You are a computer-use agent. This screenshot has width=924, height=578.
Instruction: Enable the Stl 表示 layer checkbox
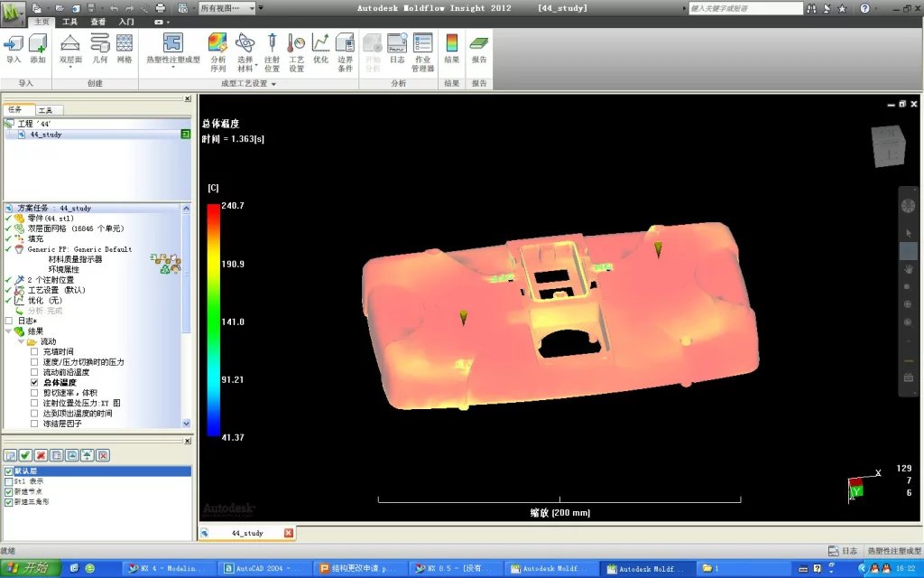(x=9, y=481)
